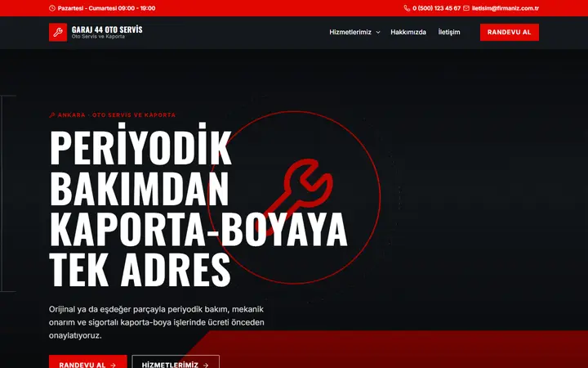Click the ANKARA · OTO SERVİS VE KAPORTA label
The height and width of the screenshot is (368, 588).
[x=117, y=115]
